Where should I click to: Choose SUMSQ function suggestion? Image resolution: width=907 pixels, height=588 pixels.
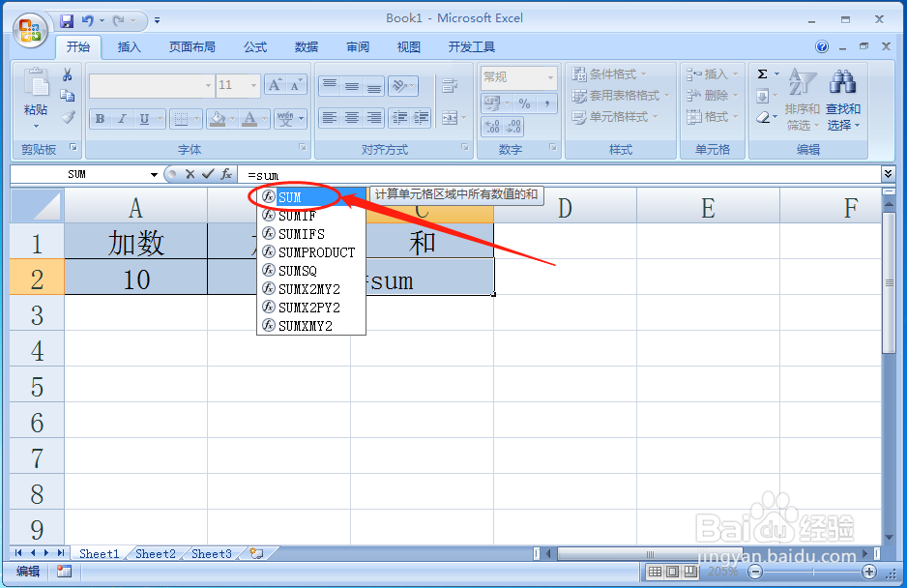[311, 271]
